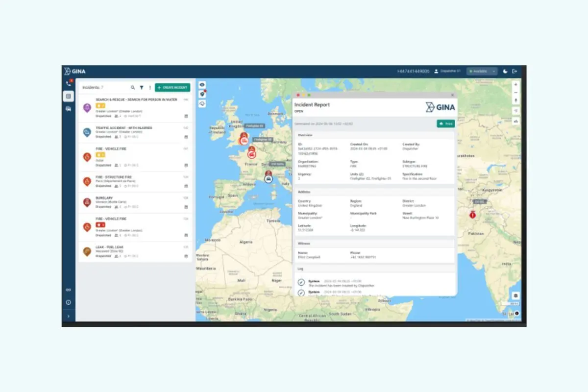Click red priority badge on London Vehicle Fire
This screenshot has width=588, height=392.
pyautogui.click(x=100, y=225)
